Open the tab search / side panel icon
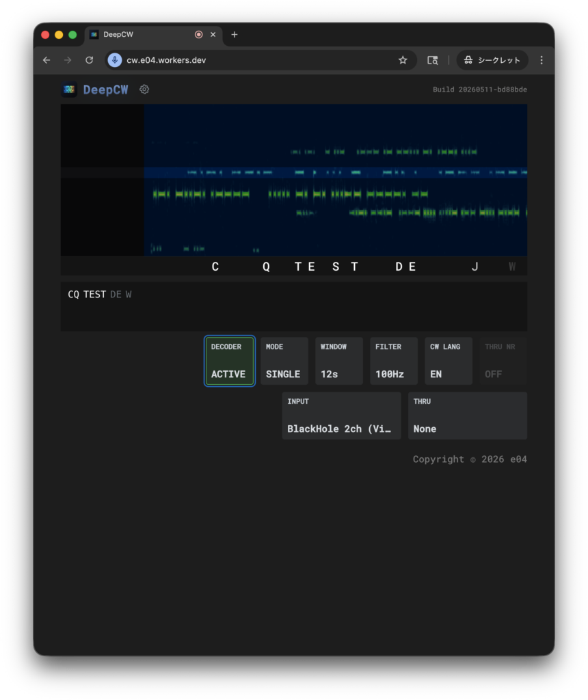Viewport: 588px width, 700px height. coord(432,60)
